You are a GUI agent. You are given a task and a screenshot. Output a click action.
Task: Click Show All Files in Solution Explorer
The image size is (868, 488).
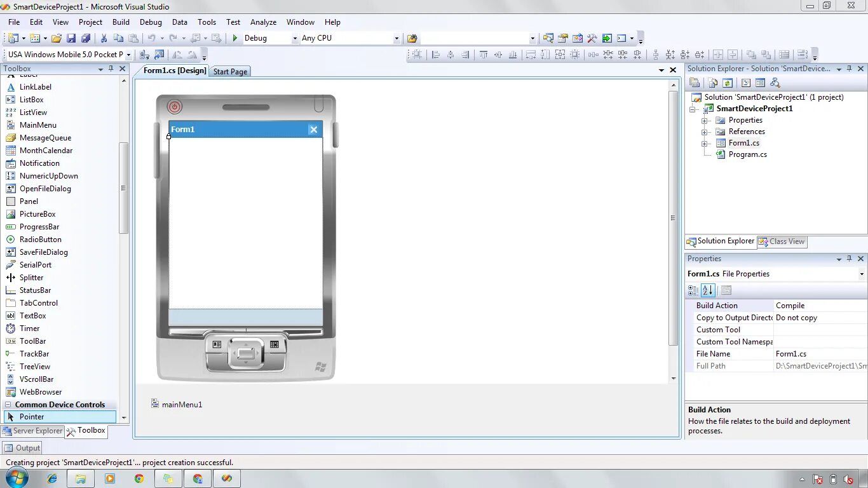click(713, 83)
